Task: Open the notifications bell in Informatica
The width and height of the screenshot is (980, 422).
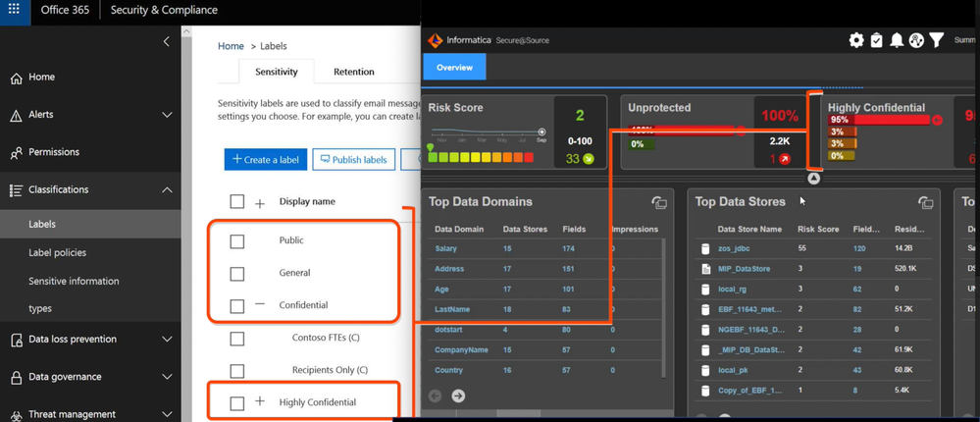Action: point(897,40)
